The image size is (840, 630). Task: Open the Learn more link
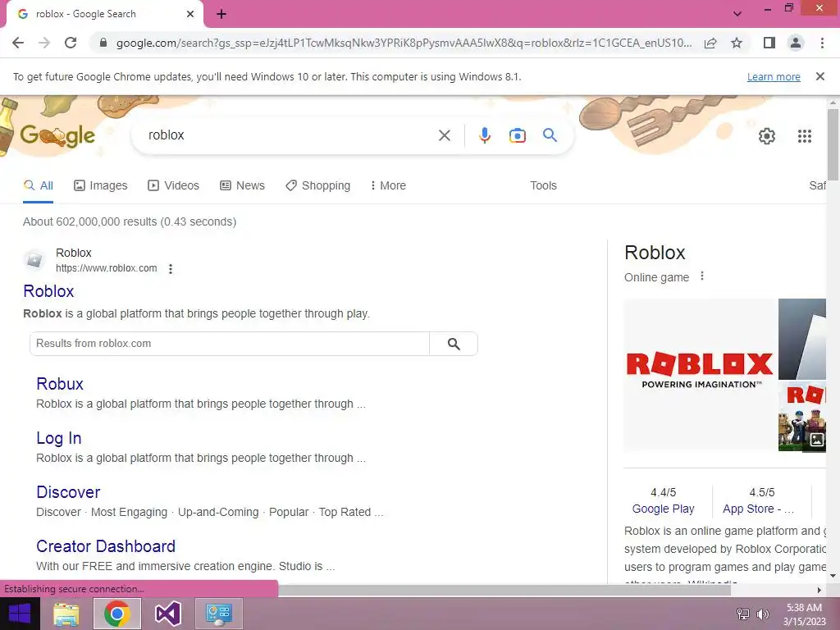(774, 76)
